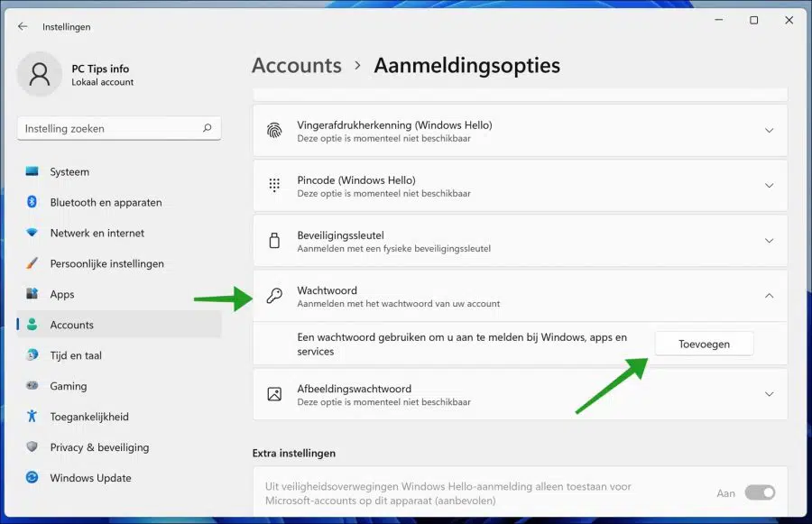Image resolution: width=812 pixels, height=524 pixels.
Task: Click the Gaming controller icon
Action: point(32,385)
